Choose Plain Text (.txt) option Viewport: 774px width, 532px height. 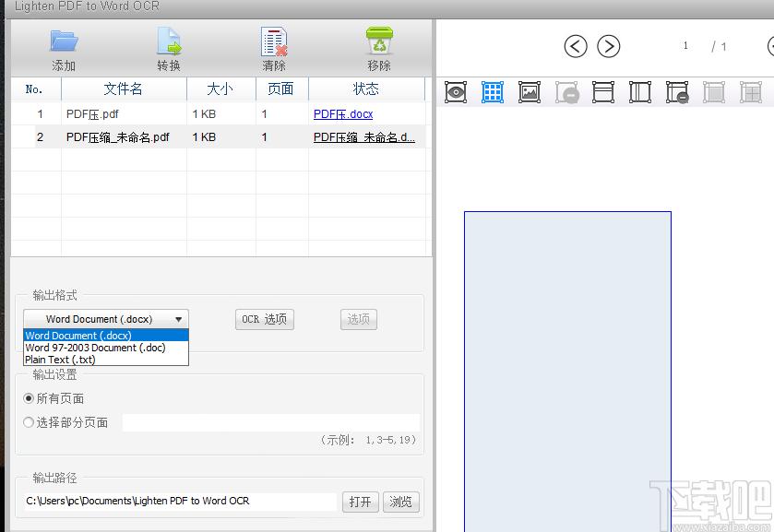[x=106, y=360]
